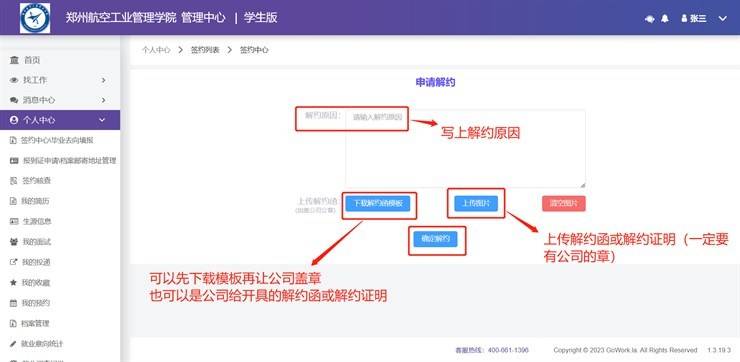Expand the 消息中心 submenu arrow
The height and width of the screenshot is (362, 740).
point(103,100)
